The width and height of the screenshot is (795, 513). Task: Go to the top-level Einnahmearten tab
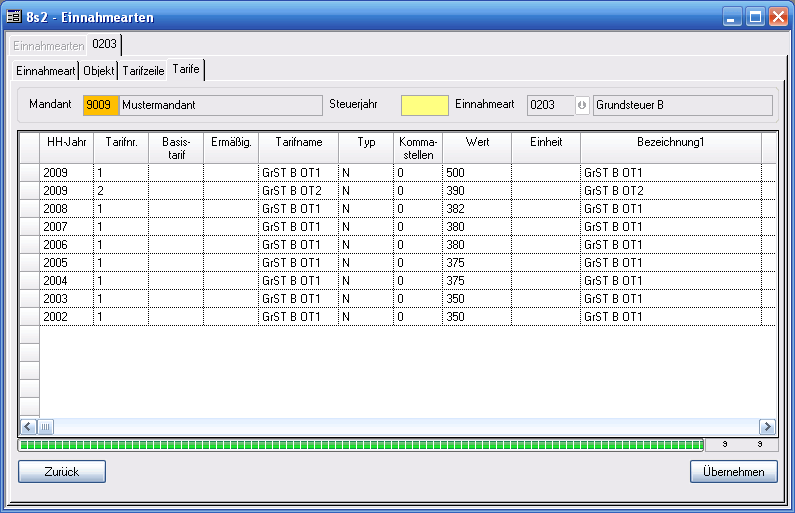48,45
